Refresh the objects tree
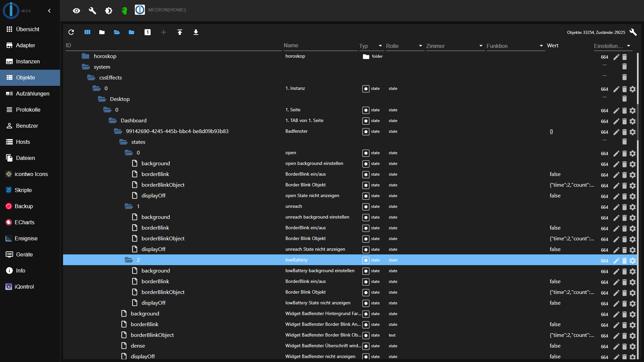Screen dimensions: 644x362 tap(71, 32)
